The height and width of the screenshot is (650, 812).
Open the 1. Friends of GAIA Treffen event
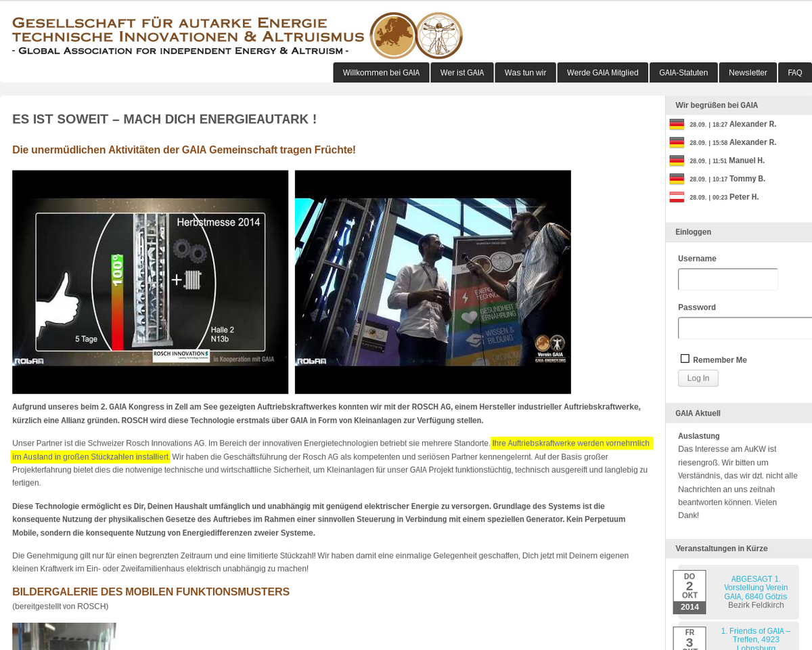coord(756,639)
